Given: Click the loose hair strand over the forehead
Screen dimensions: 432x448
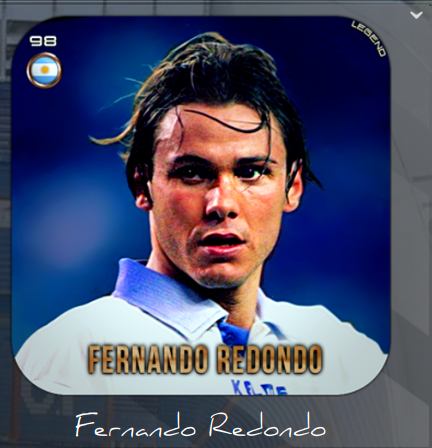Looking at the screenshot, I should click(x=223, y=122).
